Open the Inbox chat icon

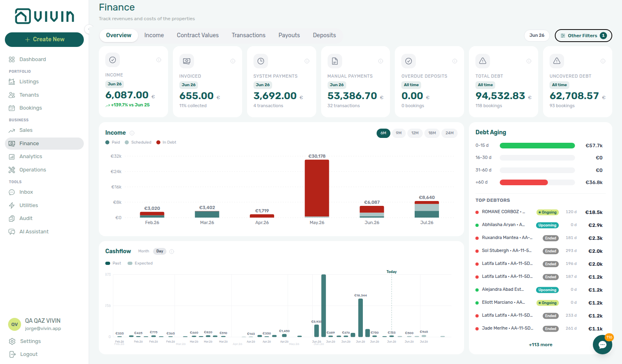pyautogui.click(x=12, y=192)
